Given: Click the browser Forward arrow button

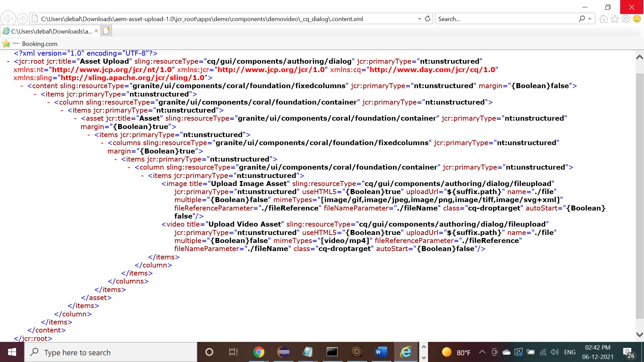Looking at the screenshot, I should tap(22, 18).
